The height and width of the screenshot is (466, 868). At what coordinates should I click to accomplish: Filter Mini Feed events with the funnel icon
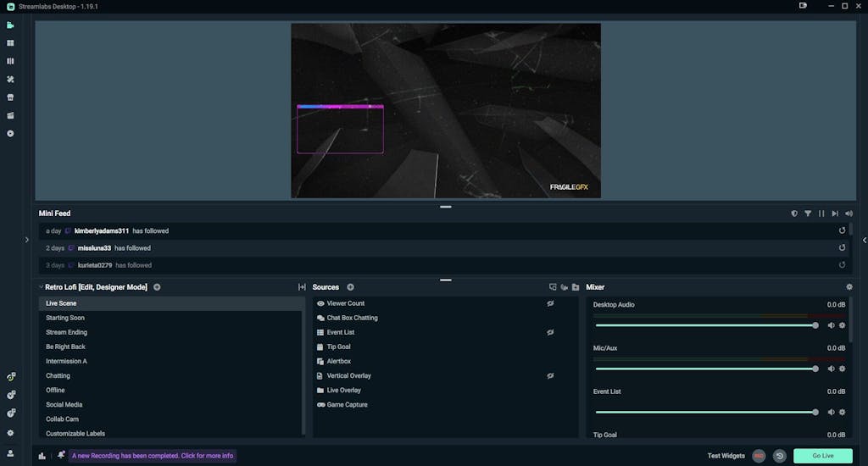pyautogui.click(x=808, y=214)
